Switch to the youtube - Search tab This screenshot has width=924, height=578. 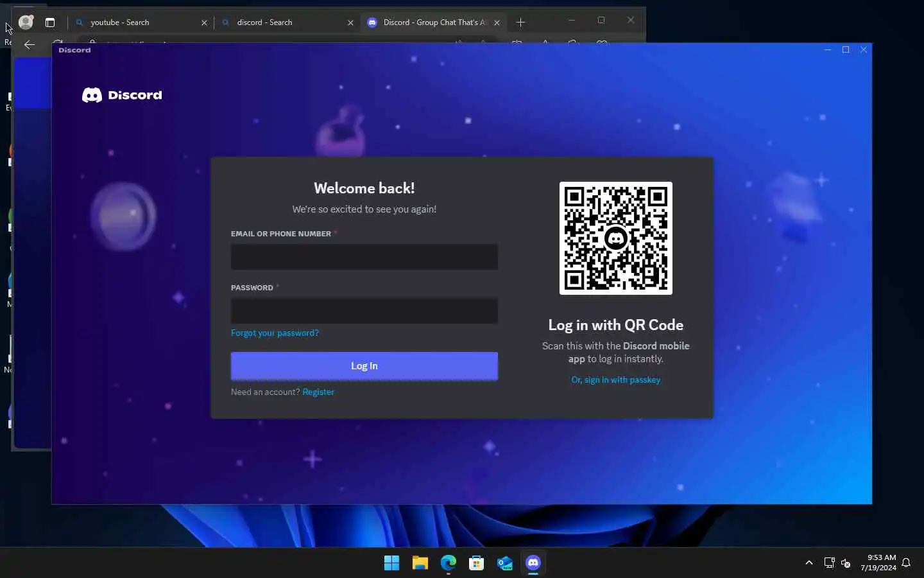[141, 22]
